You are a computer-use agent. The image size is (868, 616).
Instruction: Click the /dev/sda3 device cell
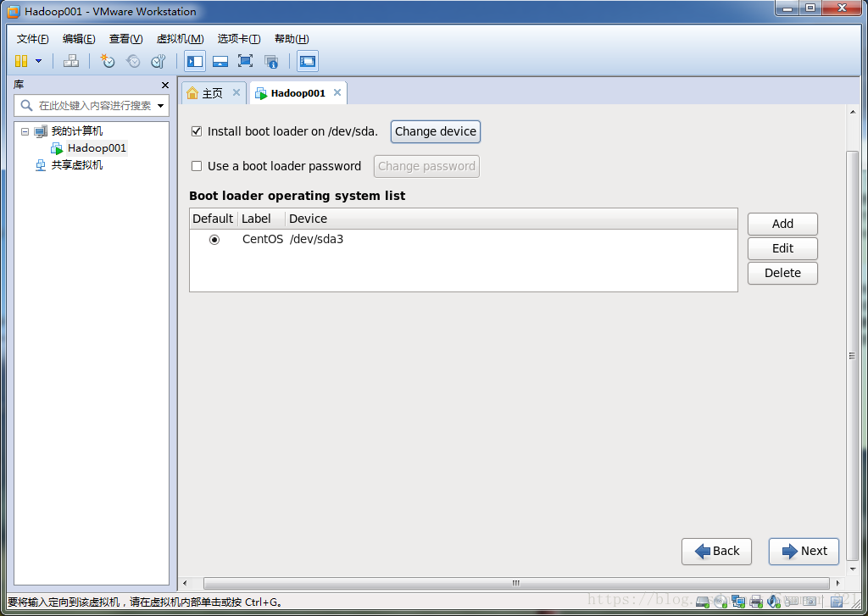coord(317,239)
